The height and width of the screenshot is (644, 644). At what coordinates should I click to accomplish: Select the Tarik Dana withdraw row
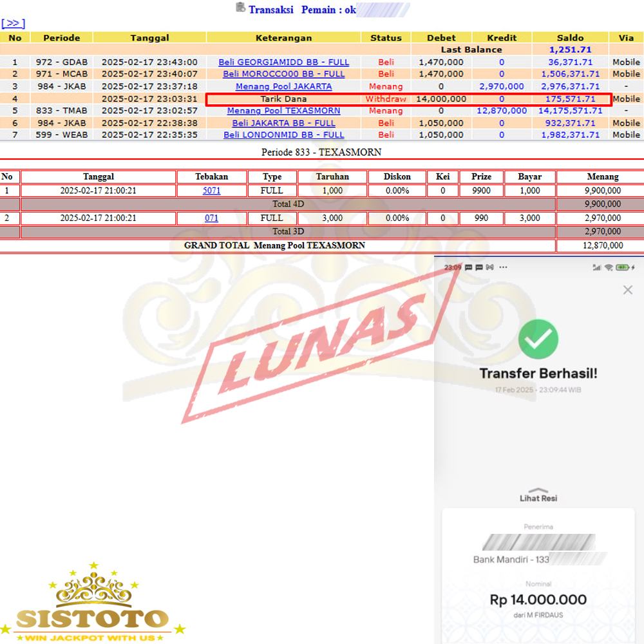coord(283,99)
